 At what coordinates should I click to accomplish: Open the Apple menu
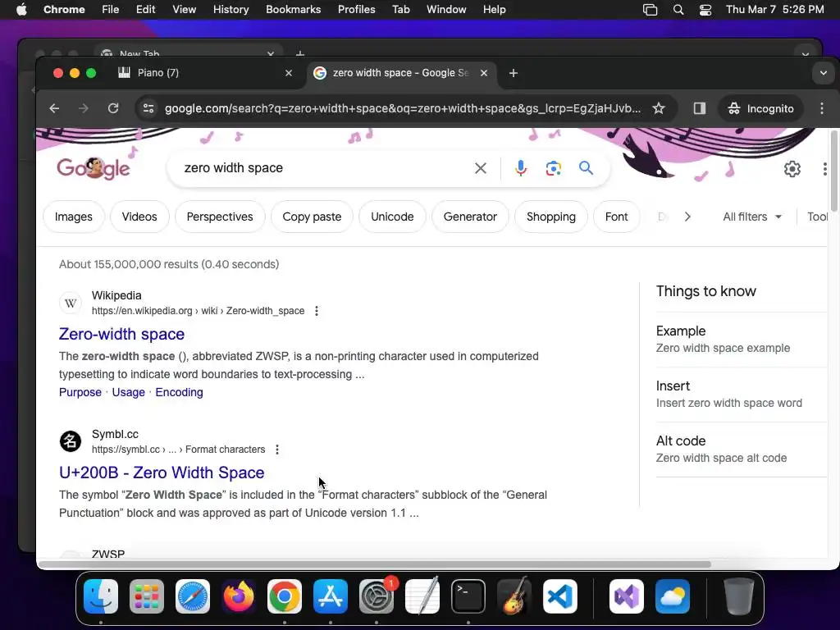[x=21, y=9]
